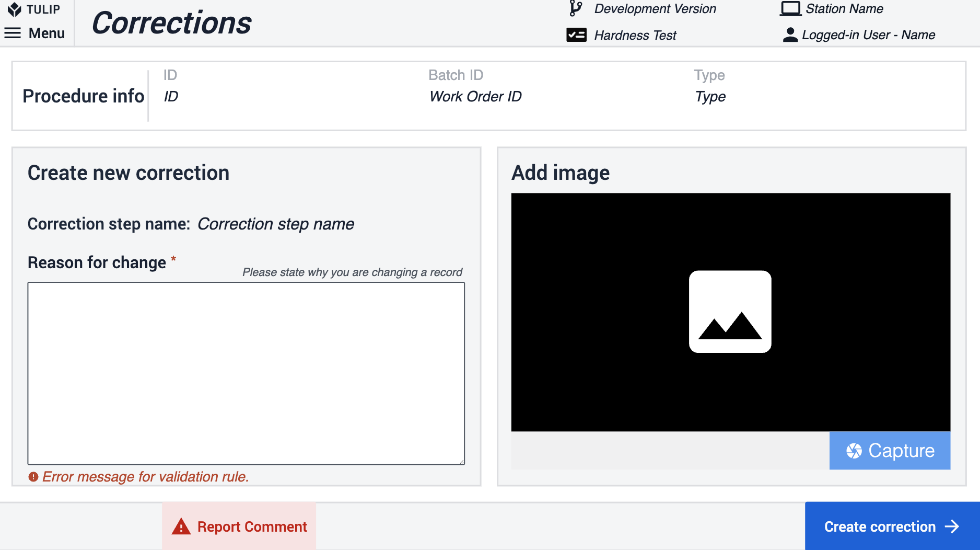
Task: Click the textarea resize handle corner
Action: pos(462,462)
